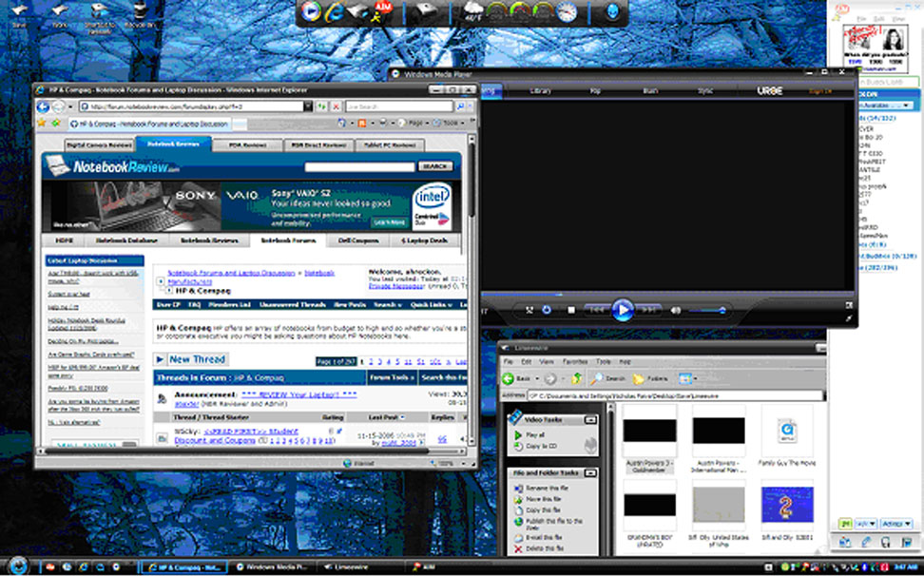The image size is (924, 576).
Task: Click the view full screen icon in Media Player
Action: click(849, 305)
